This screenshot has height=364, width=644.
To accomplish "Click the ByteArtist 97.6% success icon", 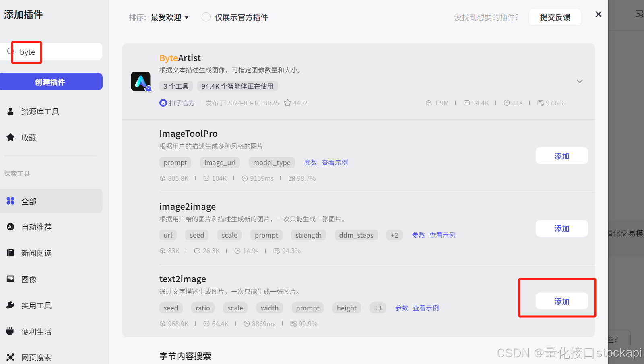I will (x=541, y=103).
